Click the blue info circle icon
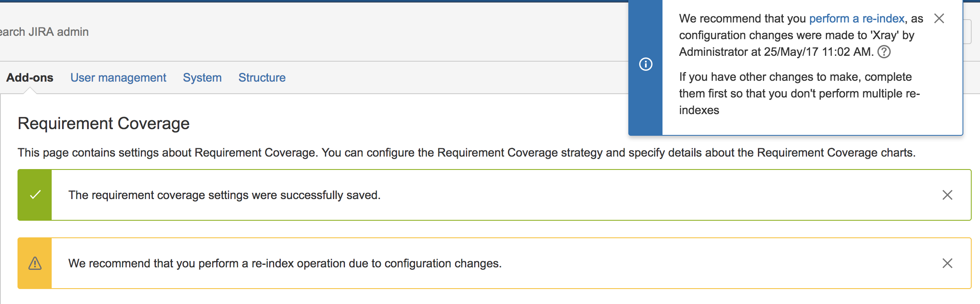Viewport: 980px width, 304px height. [646, 64]
